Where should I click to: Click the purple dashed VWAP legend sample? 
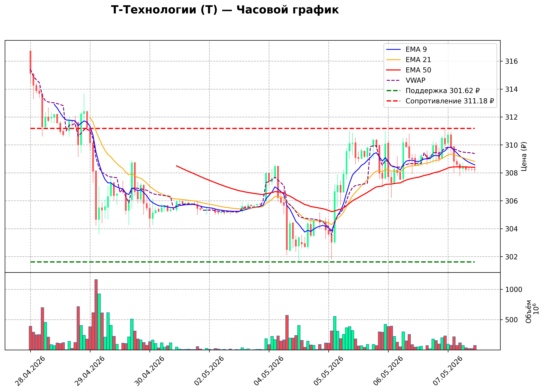tap(394, 81)
